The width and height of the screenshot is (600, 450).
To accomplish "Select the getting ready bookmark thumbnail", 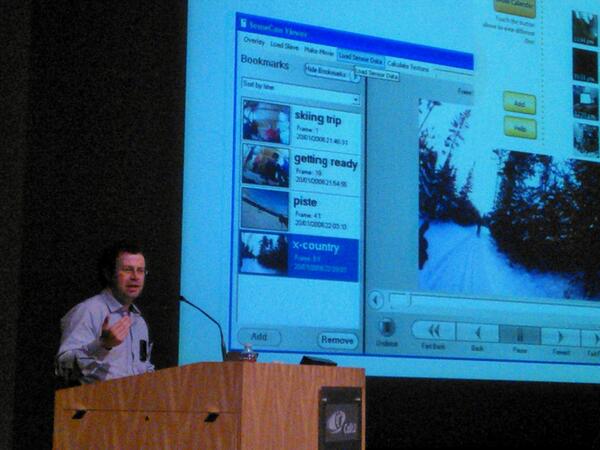I will (x=266, y=166).
